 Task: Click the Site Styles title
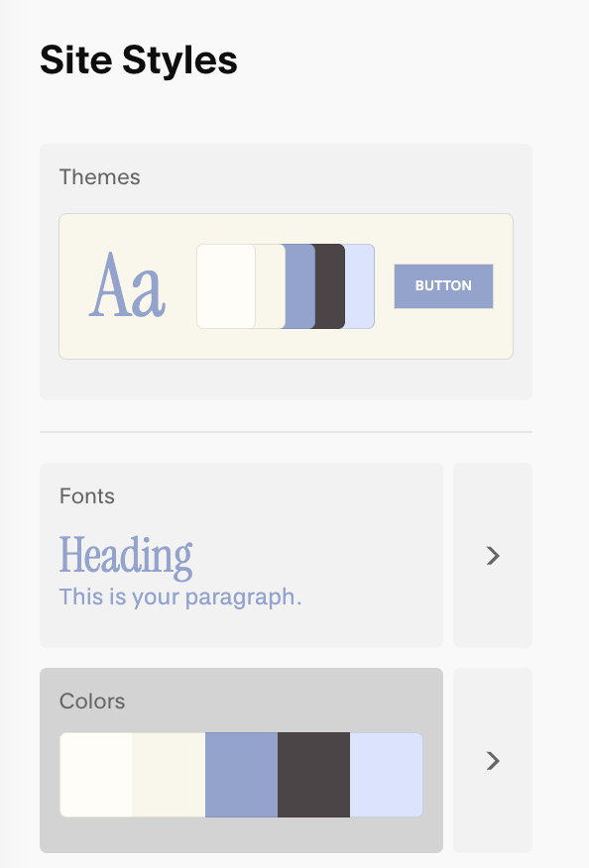pyautogui.click(x=139, y=59)
